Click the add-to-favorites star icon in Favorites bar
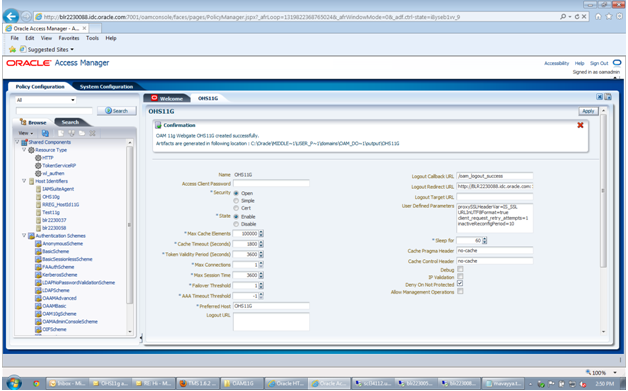 coord(12,49)
